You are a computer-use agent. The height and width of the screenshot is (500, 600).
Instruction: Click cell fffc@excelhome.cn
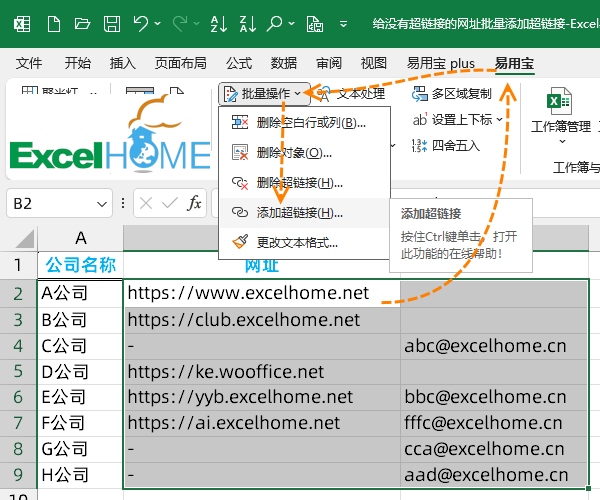click(494, 423)
